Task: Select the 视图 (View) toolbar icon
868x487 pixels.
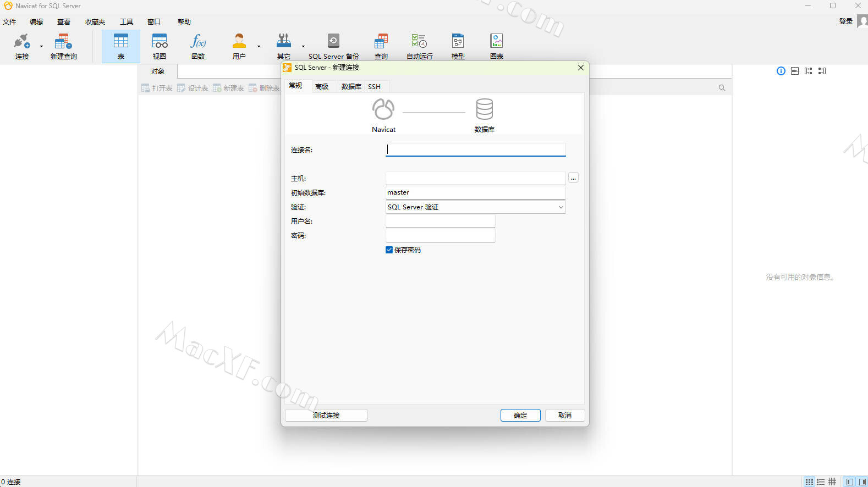Action: [x=160, y=46]
